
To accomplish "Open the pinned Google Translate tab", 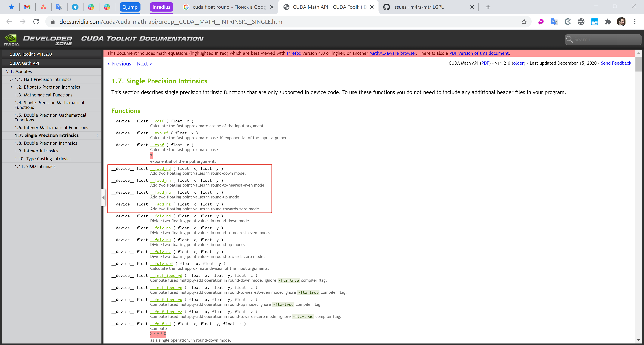I will pos(59,7).
